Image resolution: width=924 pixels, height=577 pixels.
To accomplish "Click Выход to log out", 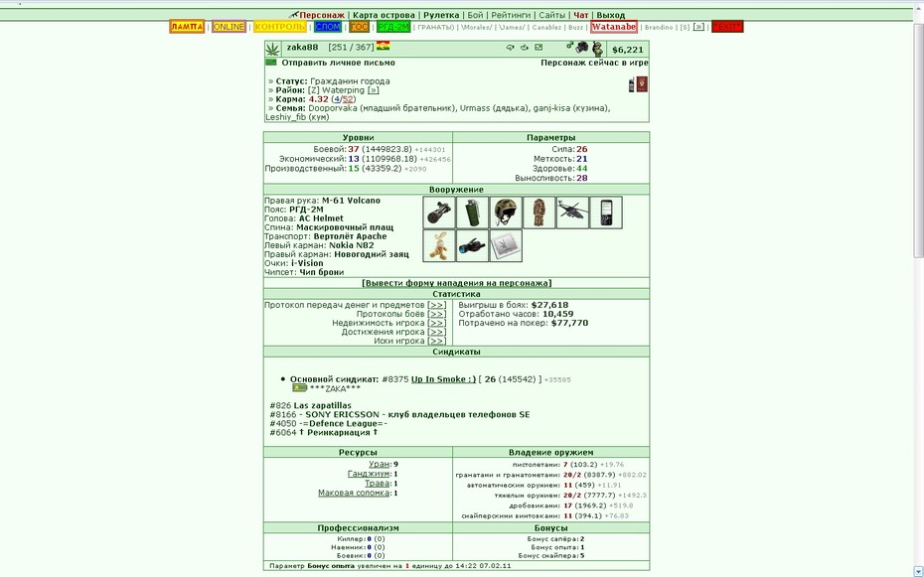I will point(610,15).
